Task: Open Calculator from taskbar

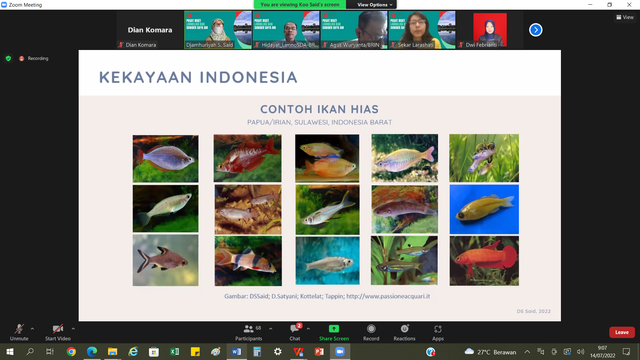Action: point(257,351)
